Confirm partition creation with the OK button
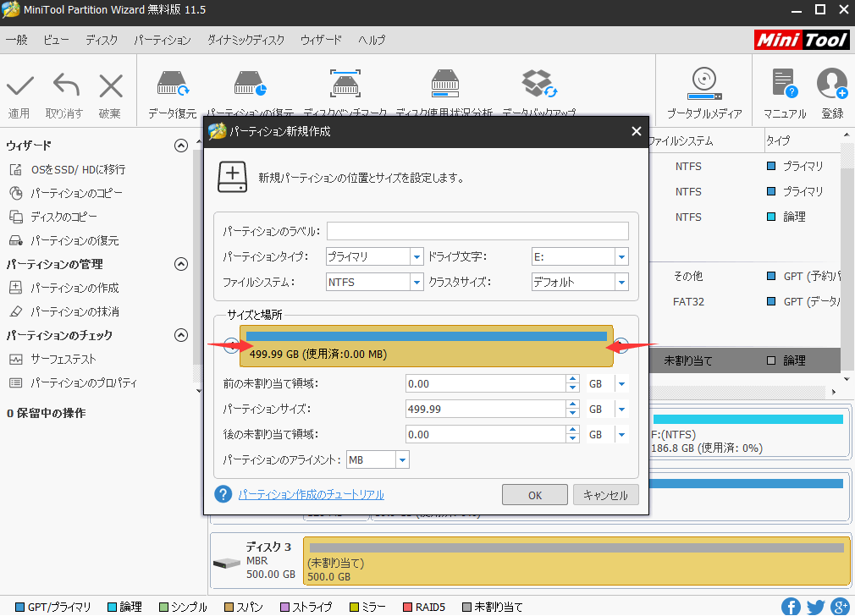Image resolution: width=855 pixels, height=616 pixels. pyautogui.click(x=534, y=494)
